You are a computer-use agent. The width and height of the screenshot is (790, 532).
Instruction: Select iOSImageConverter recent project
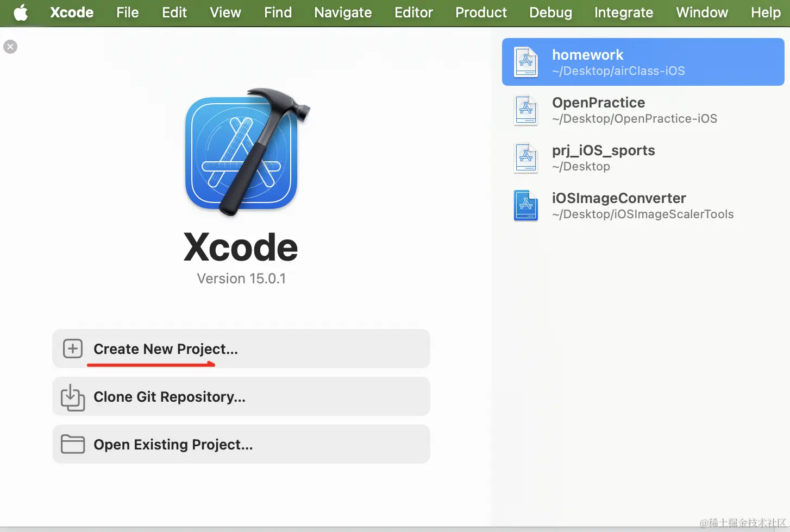(x=643, y=205)
